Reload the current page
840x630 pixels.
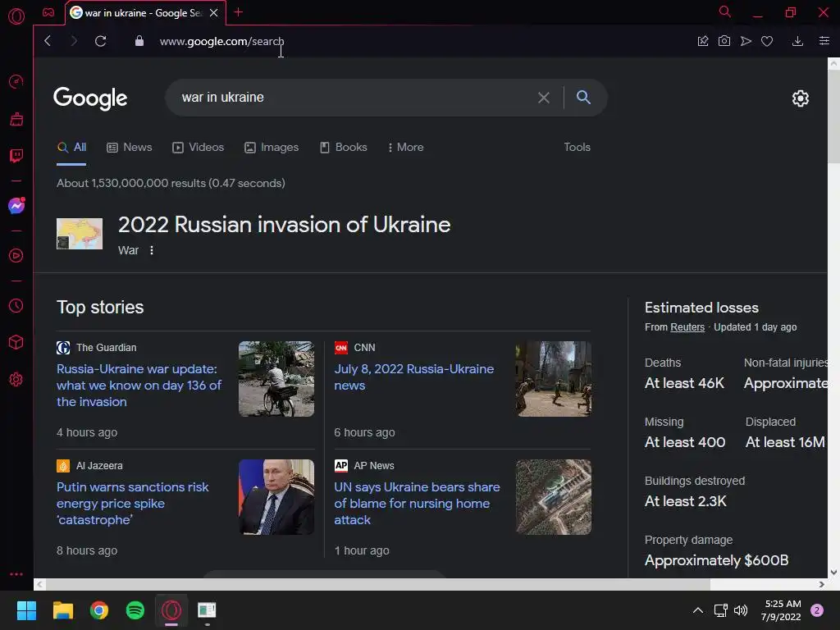100,41
